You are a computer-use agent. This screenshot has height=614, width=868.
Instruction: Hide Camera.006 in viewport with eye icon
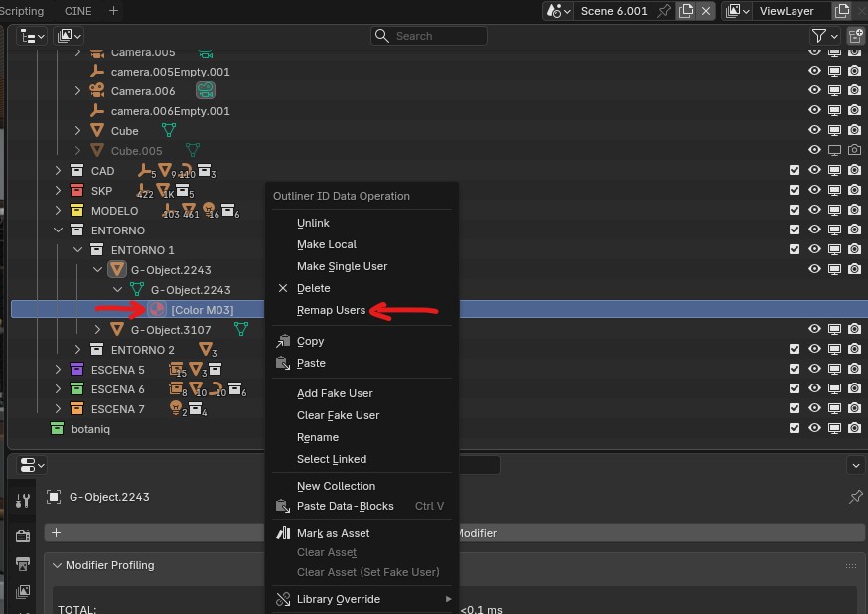coord(814,90)
